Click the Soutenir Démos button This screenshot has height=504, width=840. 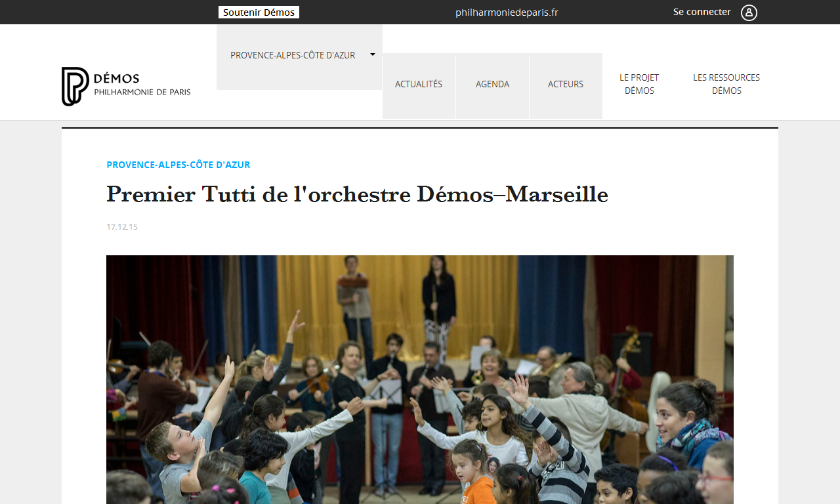(x=259, y=12)
